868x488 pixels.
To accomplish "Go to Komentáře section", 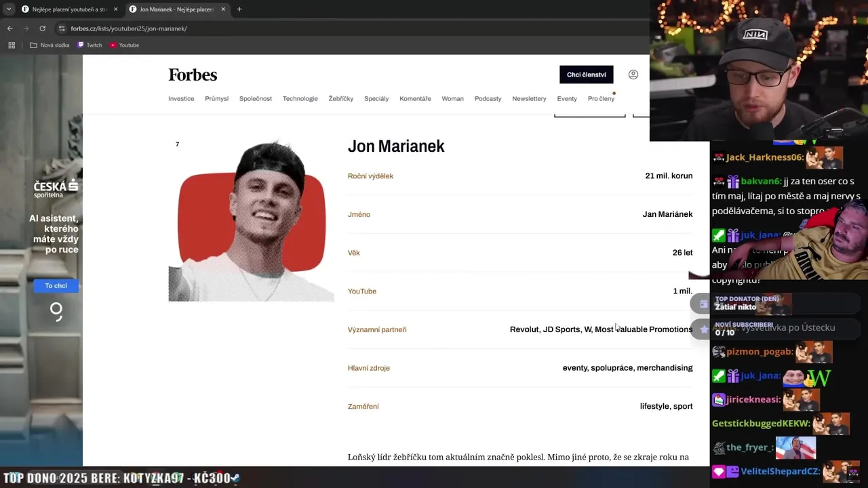I will point(415,99).
